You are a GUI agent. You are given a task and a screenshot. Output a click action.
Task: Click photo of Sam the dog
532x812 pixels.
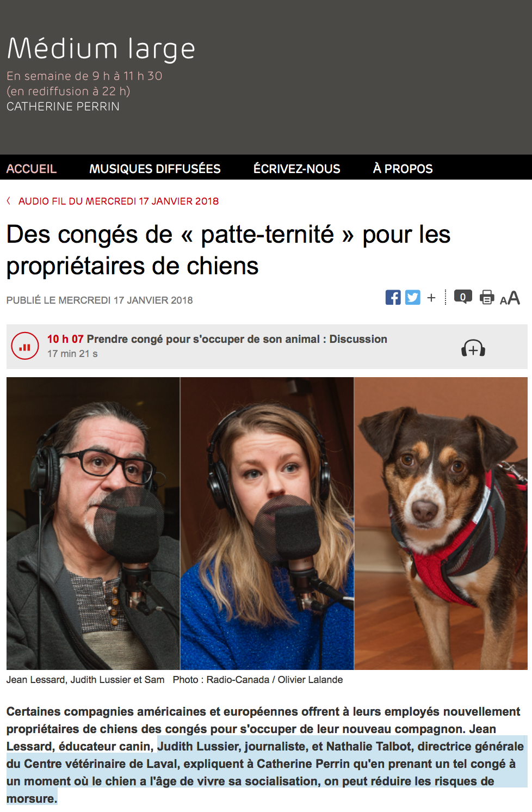pos(441,523)
